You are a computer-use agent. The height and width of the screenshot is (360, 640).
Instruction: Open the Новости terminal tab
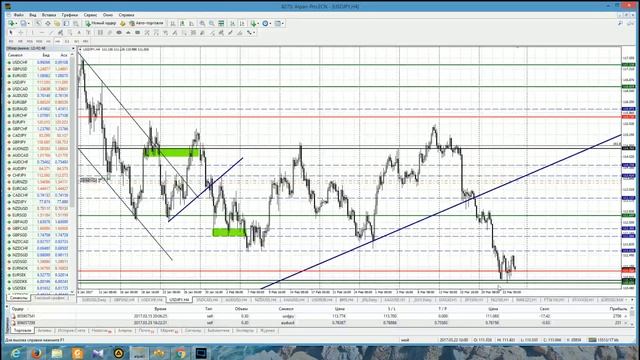click(101, 331)
